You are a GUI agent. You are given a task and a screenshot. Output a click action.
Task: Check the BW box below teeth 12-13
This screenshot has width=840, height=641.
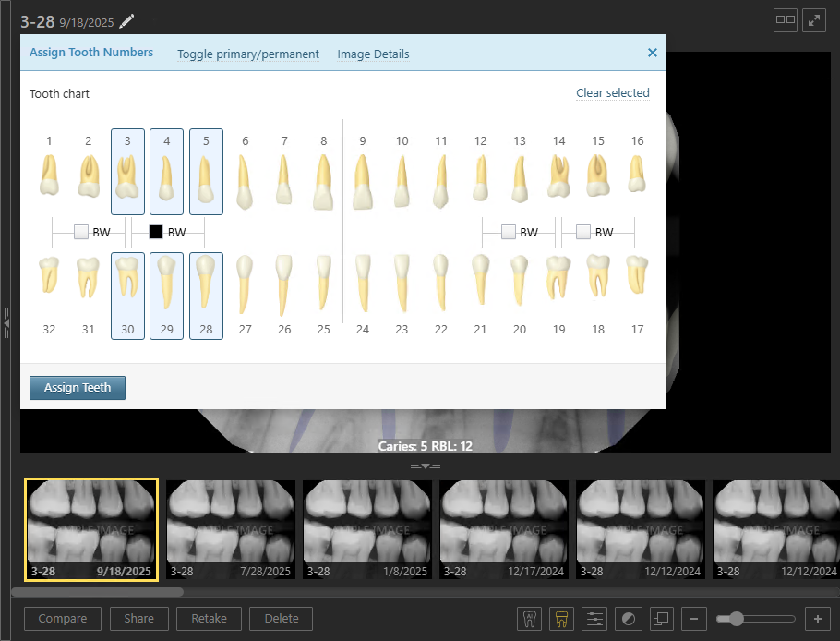point(509,232)
